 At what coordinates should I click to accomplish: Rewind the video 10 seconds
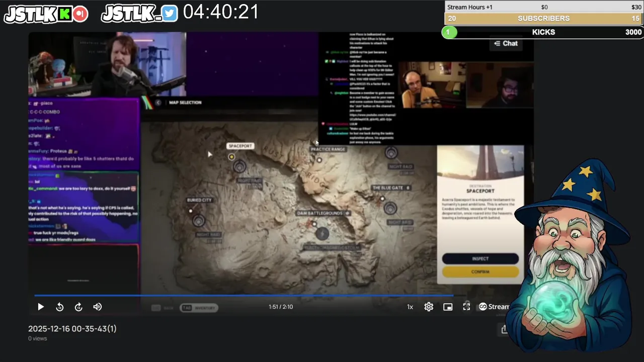pos(60,307)
